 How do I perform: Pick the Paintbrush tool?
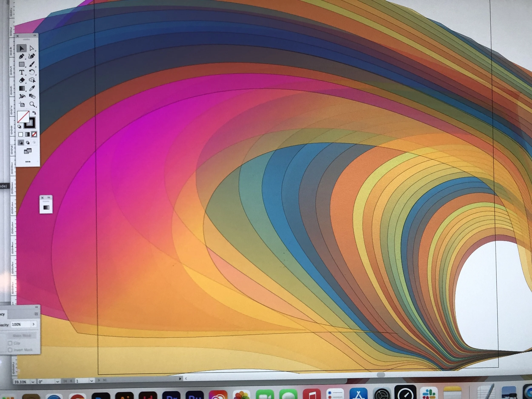coord(32,64)
